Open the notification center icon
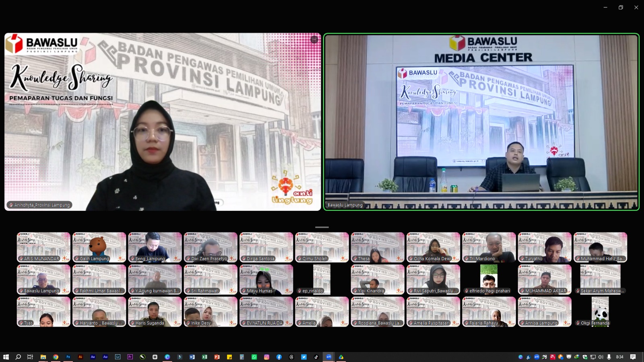Image resolution: width=644 pixels, height=362 pixels. coord(633,357)
